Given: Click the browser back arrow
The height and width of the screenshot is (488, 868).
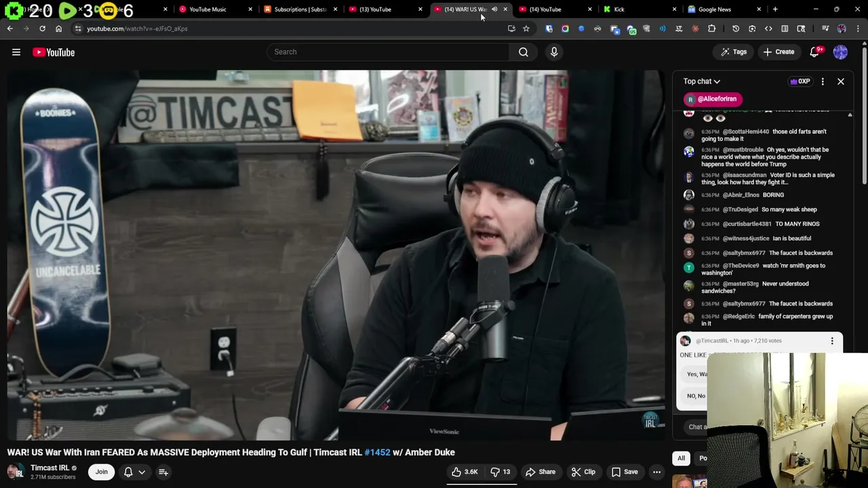Looking at the screenshot, I should (x=9, y=28).
